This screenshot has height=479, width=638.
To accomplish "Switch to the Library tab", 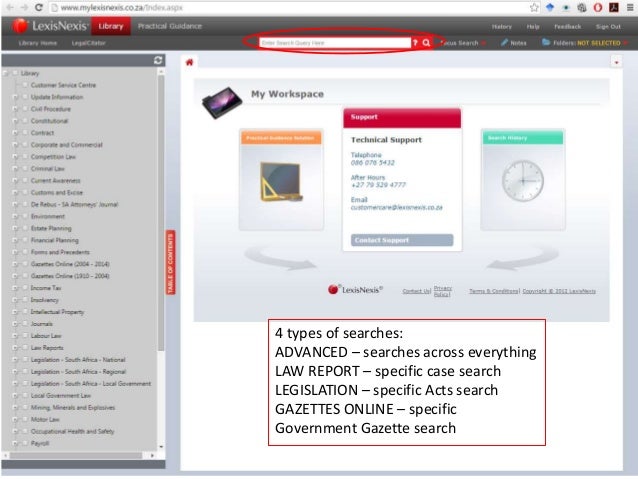I will pos(111,26).
